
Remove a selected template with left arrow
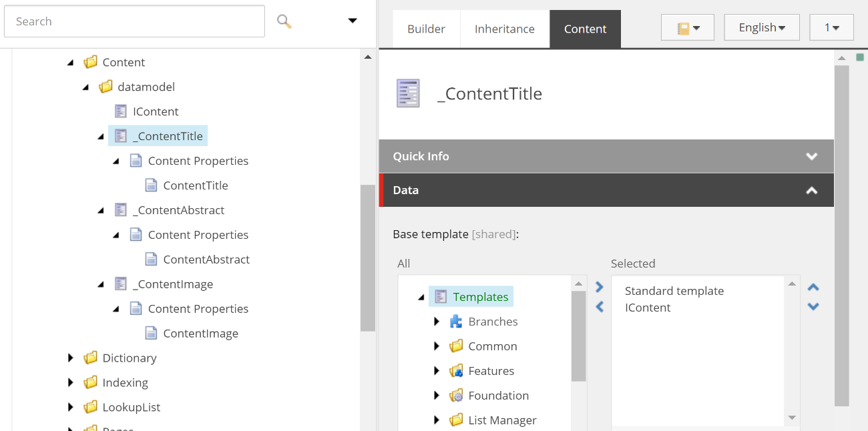pyautogui.click(x=599, y=307)
